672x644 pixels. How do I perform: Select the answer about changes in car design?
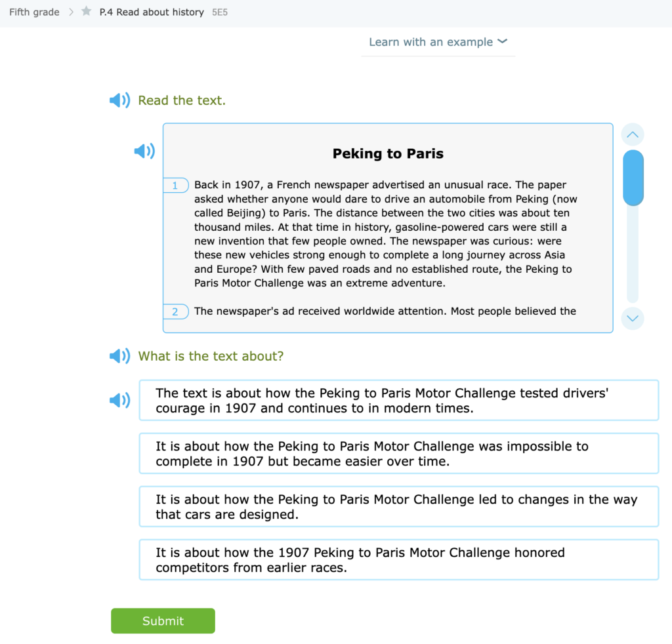[398, 506]
